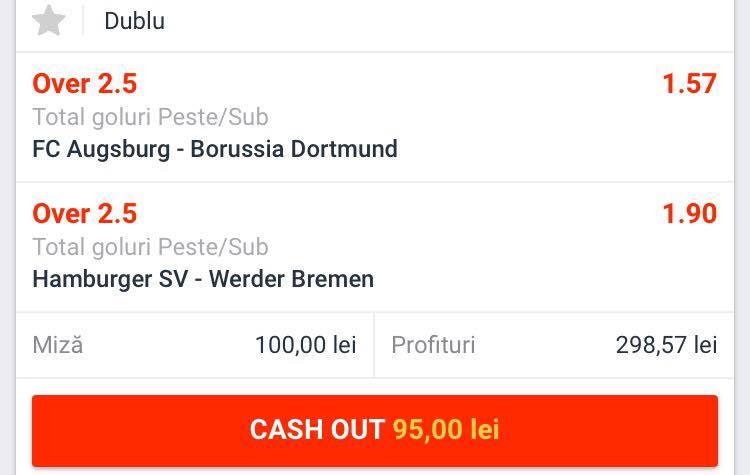Tap the Hamburger SV bet row

coord(375,247)
